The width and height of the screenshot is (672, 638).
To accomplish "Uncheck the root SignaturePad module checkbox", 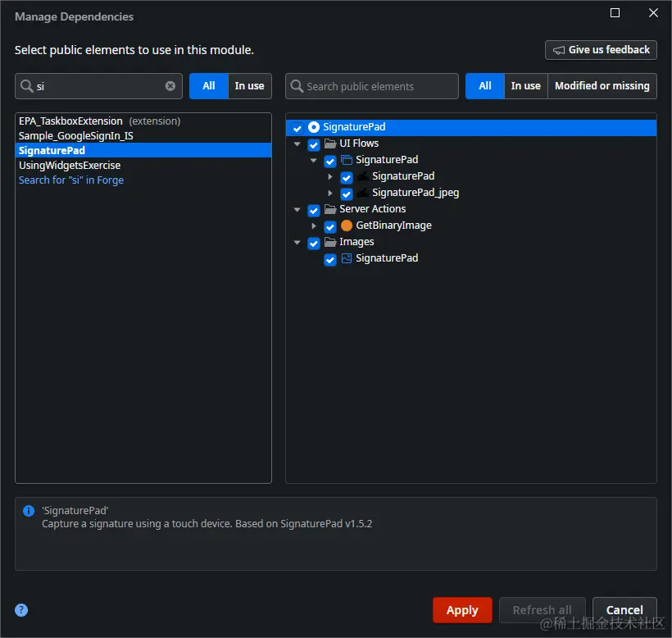I will (x=297, y=128).
